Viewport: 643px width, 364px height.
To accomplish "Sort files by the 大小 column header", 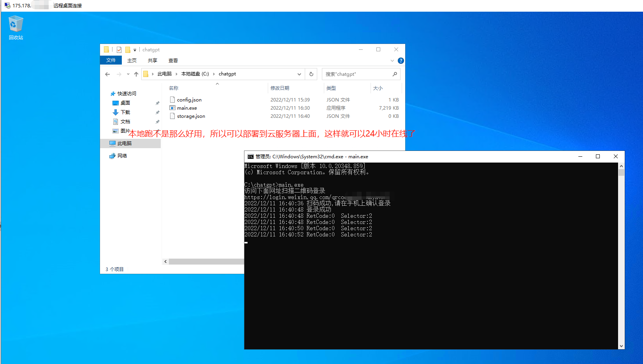I will (378, 88).
